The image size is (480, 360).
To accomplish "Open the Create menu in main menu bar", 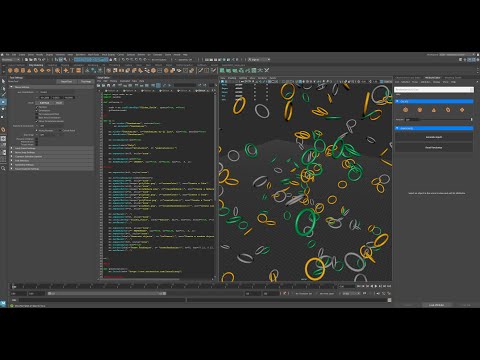I will pos(22,55).
